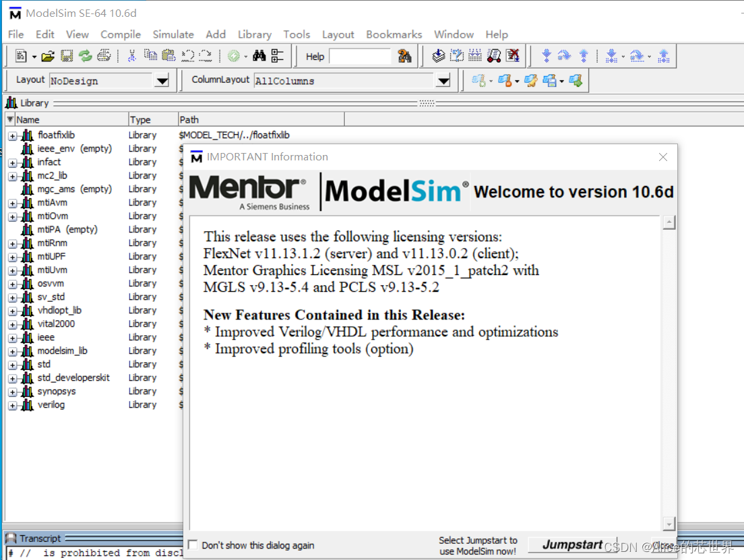Click the green Add Selected to Window icon

pyautogui.click(x=233, y=56)
